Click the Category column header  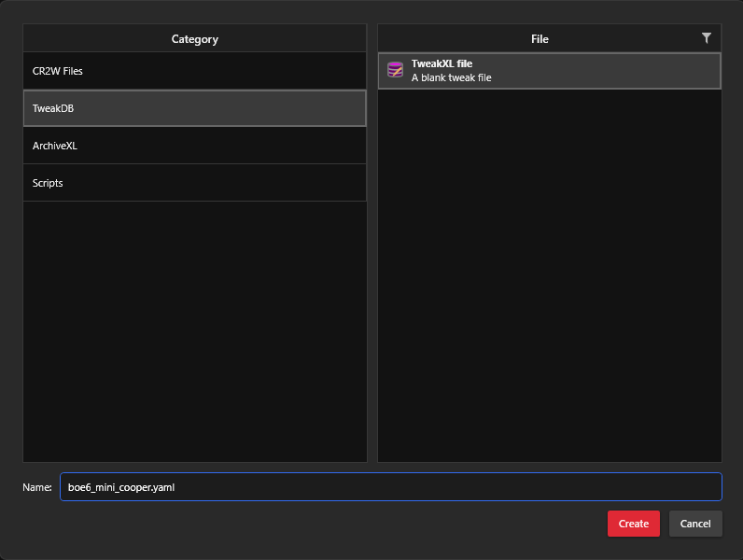194,39
